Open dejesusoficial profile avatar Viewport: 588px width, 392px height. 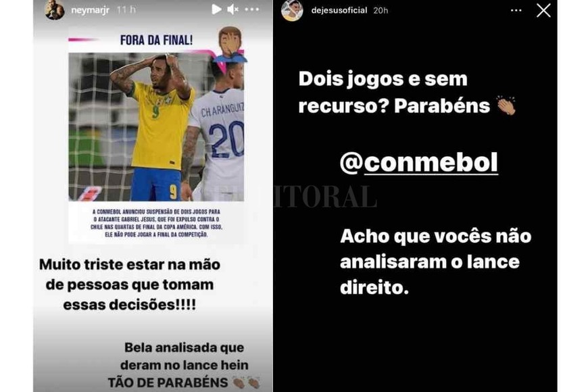[292, 11]
